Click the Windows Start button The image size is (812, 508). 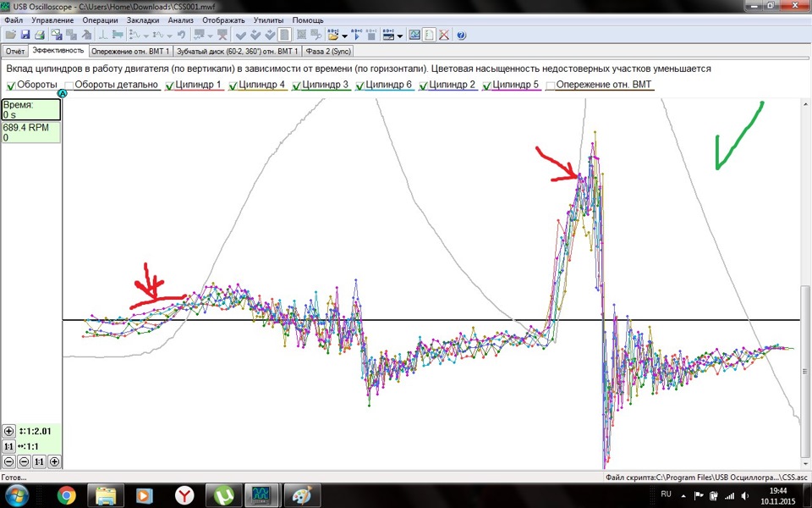tap(18, 494)
